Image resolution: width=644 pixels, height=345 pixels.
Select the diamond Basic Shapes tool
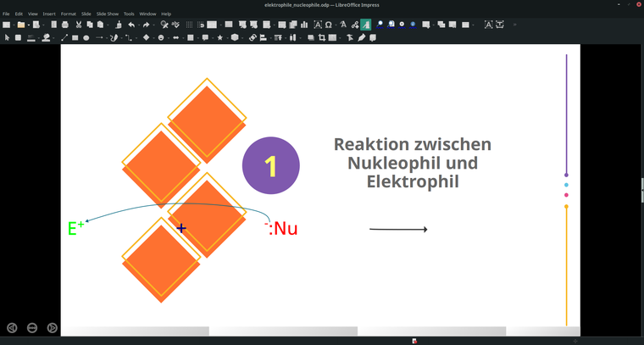pos(146,38)
